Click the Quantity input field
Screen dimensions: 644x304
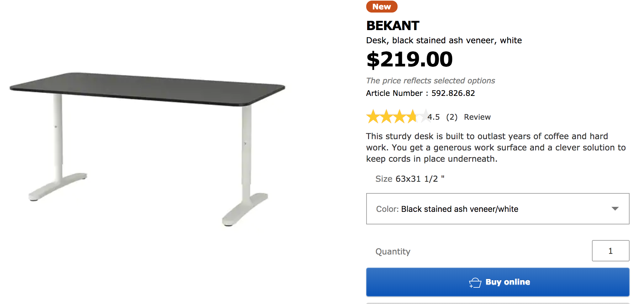pos(610,251)
